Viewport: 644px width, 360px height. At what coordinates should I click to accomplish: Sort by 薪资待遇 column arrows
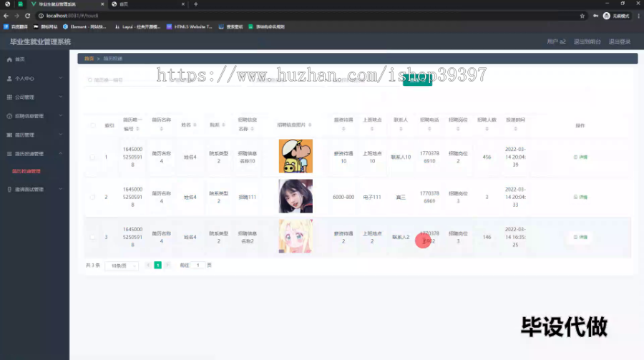(343, 129)
